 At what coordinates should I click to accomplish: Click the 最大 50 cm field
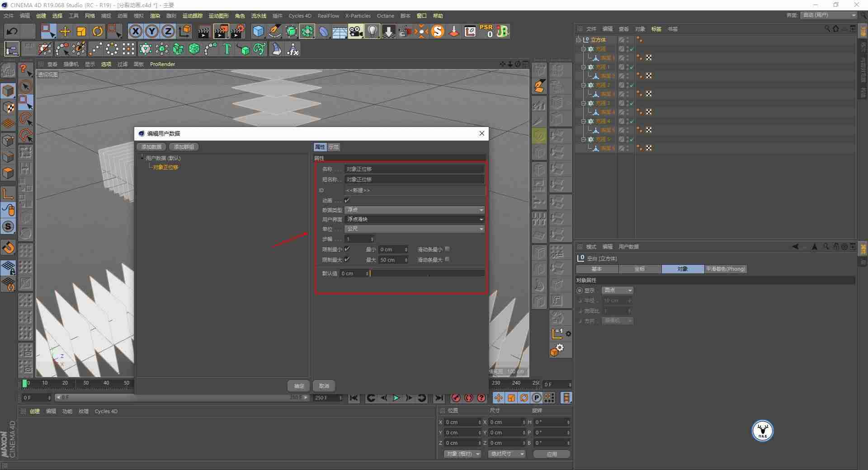tap(394, 260)
